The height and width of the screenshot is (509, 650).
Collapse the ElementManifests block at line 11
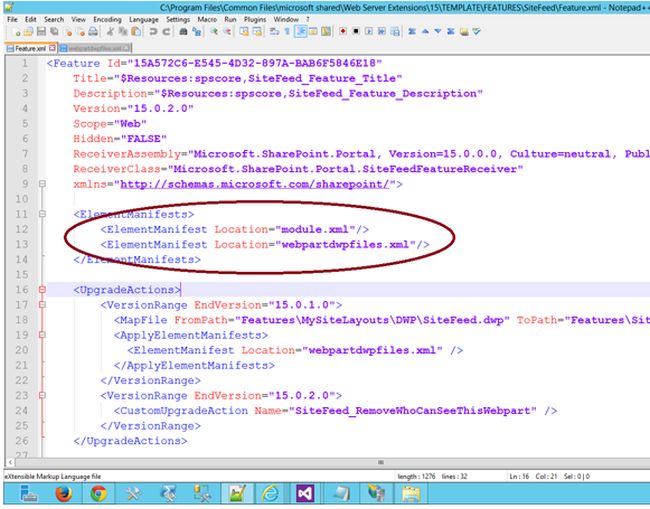pyautogui.click(x=42, y=214)
